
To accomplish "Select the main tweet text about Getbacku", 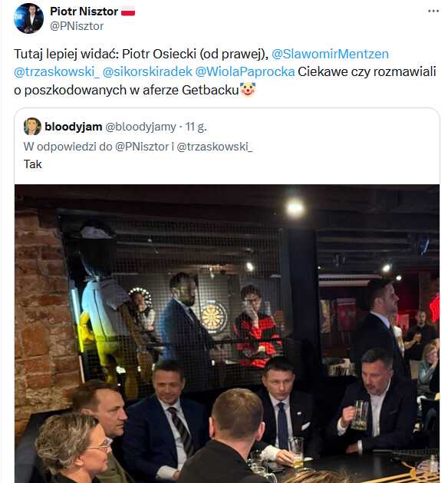I will coord(225,71).
